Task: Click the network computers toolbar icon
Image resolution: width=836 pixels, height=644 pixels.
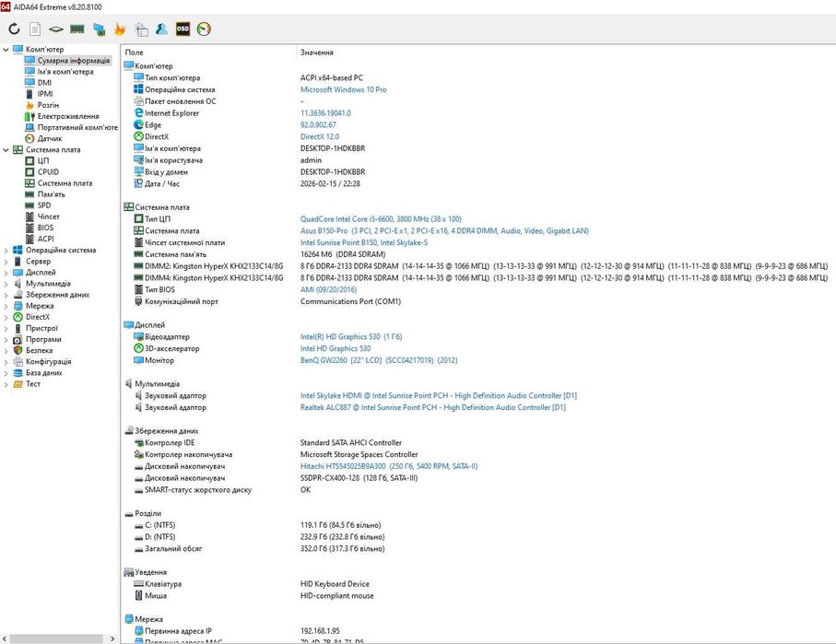Action: (99, 29)
